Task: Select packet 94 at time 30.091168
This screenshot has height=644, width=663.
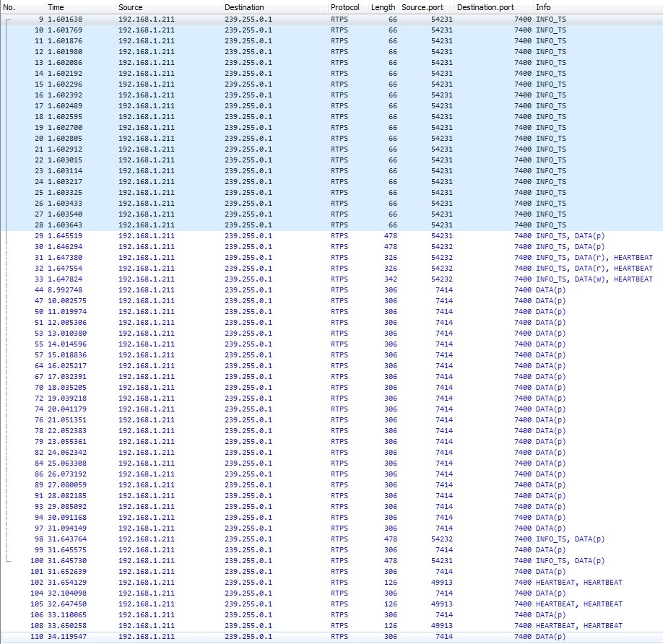Action: (331, 517)
